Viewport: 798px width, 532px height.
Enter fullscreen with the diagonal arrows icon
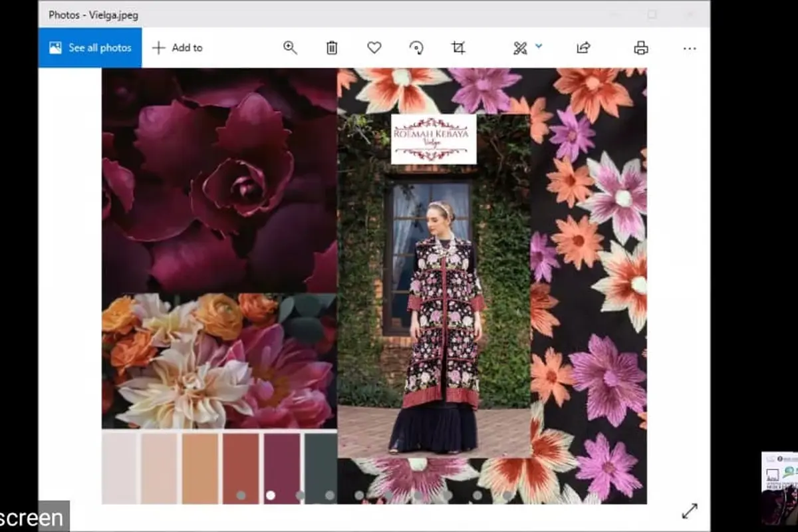(x=690, y=511)
